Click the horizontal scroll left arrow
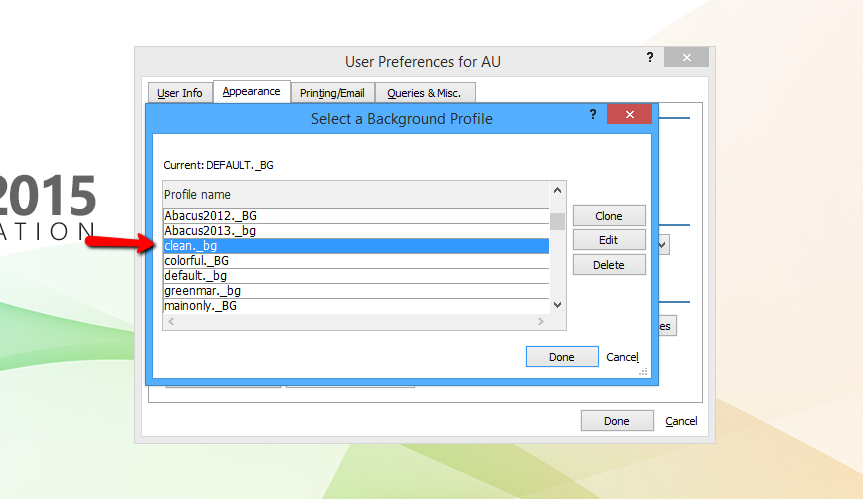Viewport: 863px width, 499px height. [x=171, y=321]
